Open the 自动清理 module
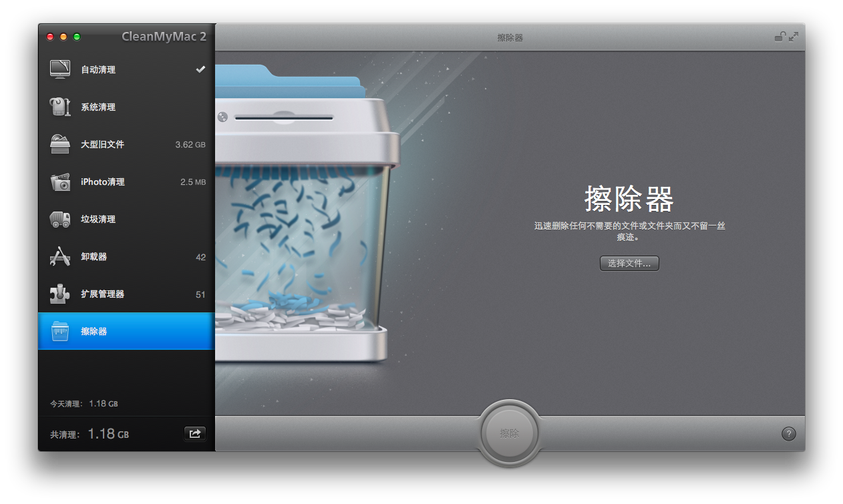Image resolution: width=843 pixels, height=504 pixels. (126, 69)
